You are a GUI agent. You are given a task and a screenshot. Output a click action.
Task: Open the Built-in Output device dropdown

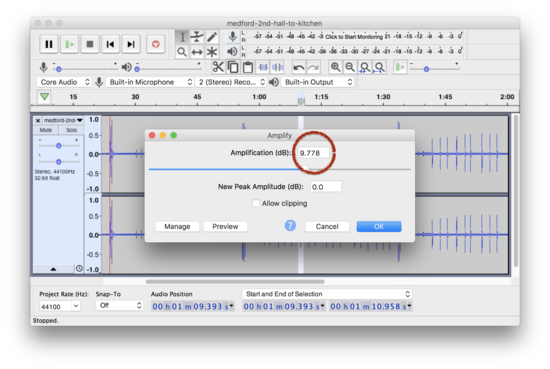317,82
